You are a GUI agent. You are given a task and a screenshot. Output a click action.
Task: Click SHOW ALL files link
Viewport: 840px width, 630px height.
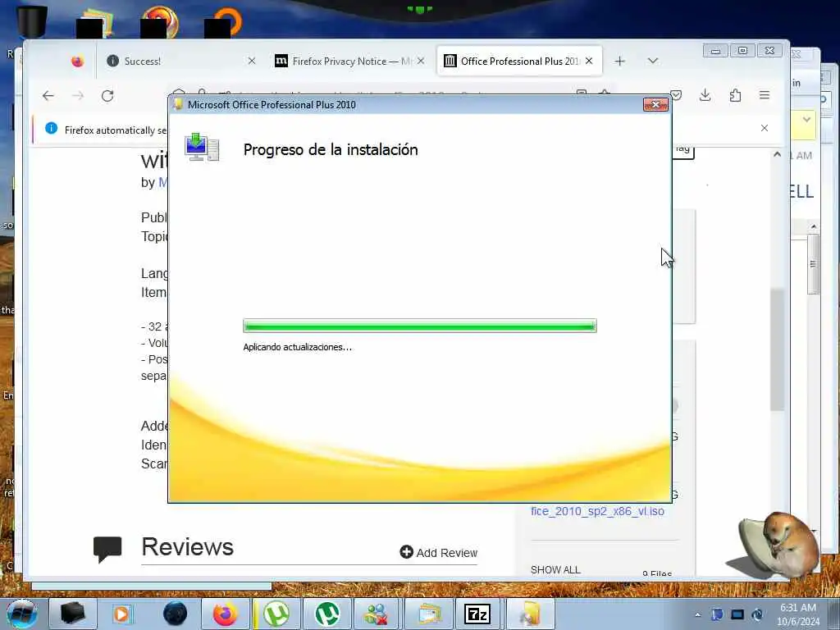[555, 569]
